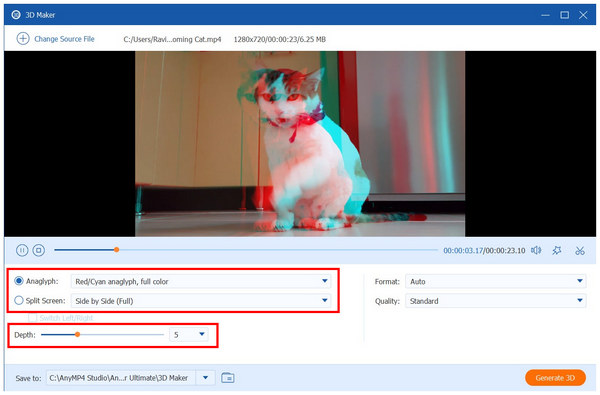This screenshot has height=395, width=600.
Task: Open the scissors cut tool
Action: pos(580,250)
